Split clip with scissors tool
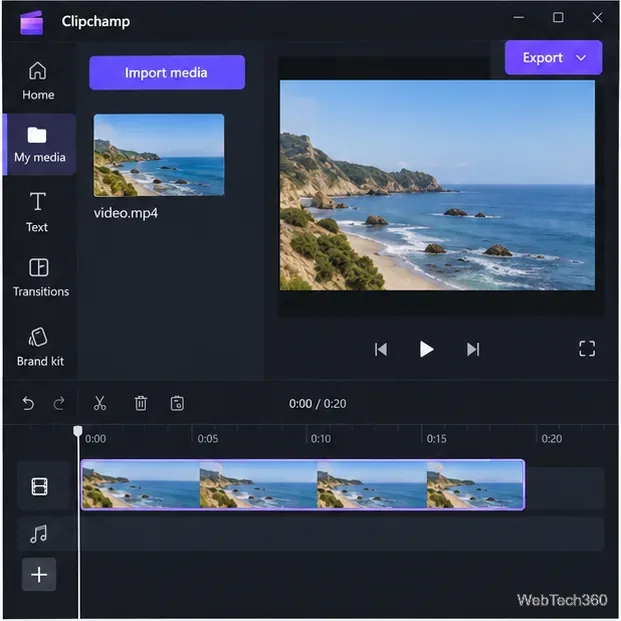Image resolution: width=621 pixels, height=621 pixels. coord(100,403)
